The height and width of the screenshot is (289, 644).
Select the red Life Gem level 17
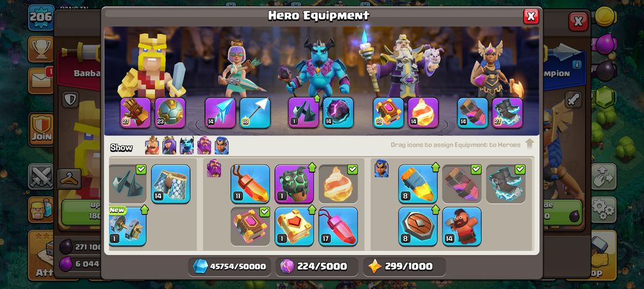click(x=338, y=226)
